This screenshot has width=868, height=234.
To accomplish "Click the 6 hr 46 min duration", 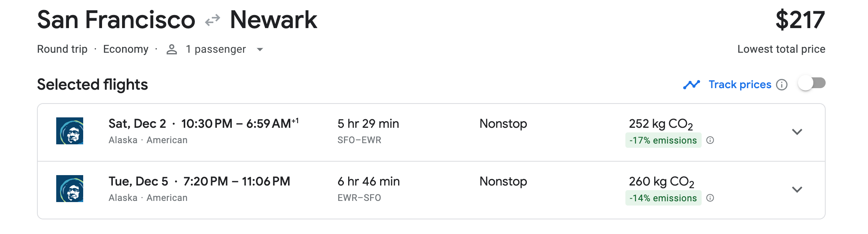I will tap(369, 181).
